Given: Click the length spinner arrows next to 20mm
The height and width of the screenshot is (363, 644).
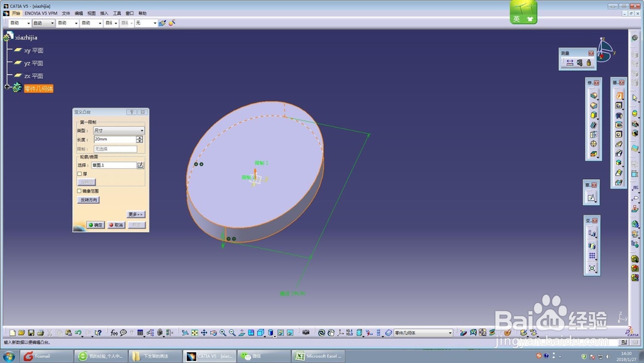Looking at the screenshot, I should coord(140,139).
